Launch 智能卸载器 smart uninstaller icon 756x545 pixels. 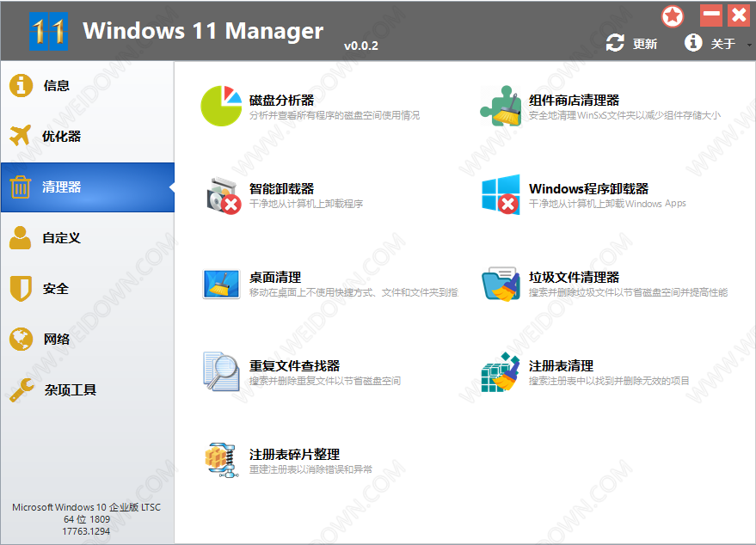(x=221, y=195)
